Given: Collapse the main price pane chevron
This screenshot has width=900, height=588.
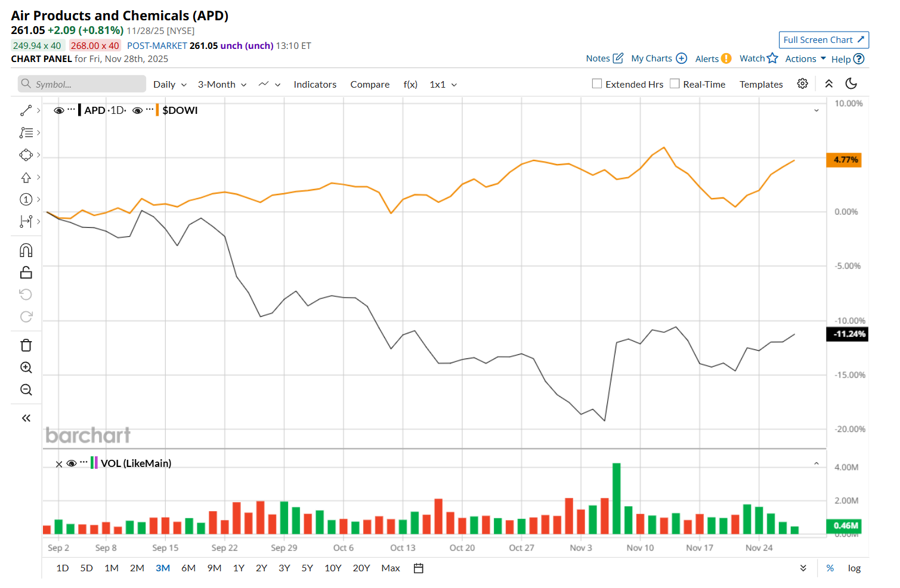Looking at the screenshot, I should coord(817,110).
